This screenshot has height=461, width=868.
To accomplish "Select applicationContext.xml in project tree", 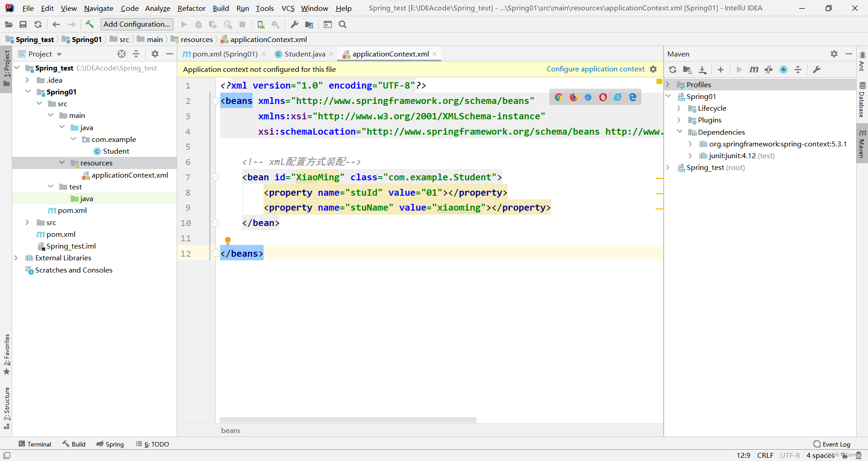I will click(x=125, y=175).
